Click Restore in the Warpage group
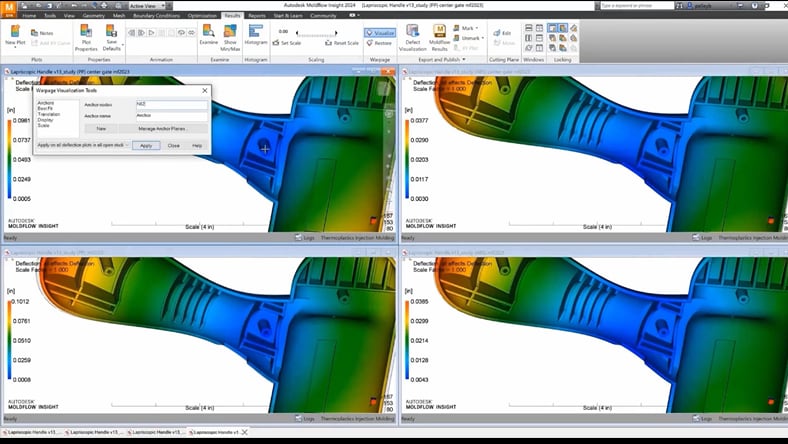Viewport: 788px width, 444px height. 379,43
